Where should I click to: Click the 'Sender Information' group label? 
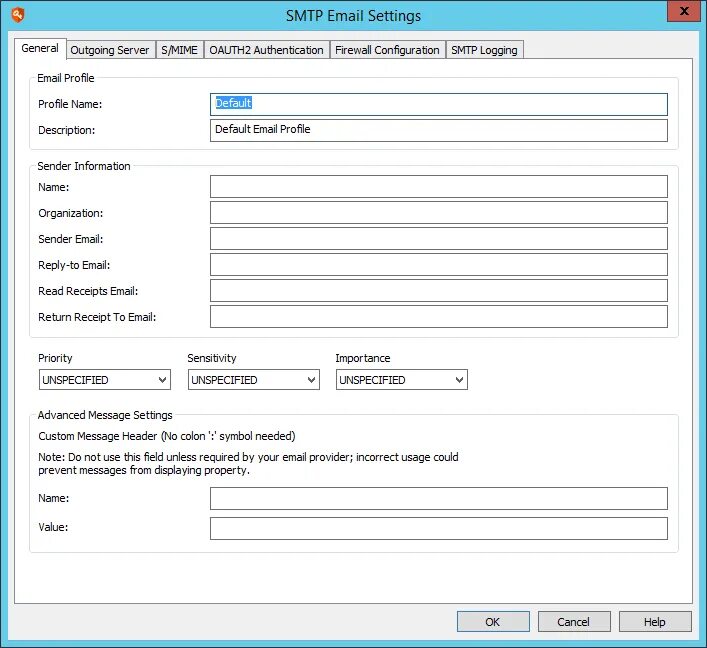click(84, 166)
